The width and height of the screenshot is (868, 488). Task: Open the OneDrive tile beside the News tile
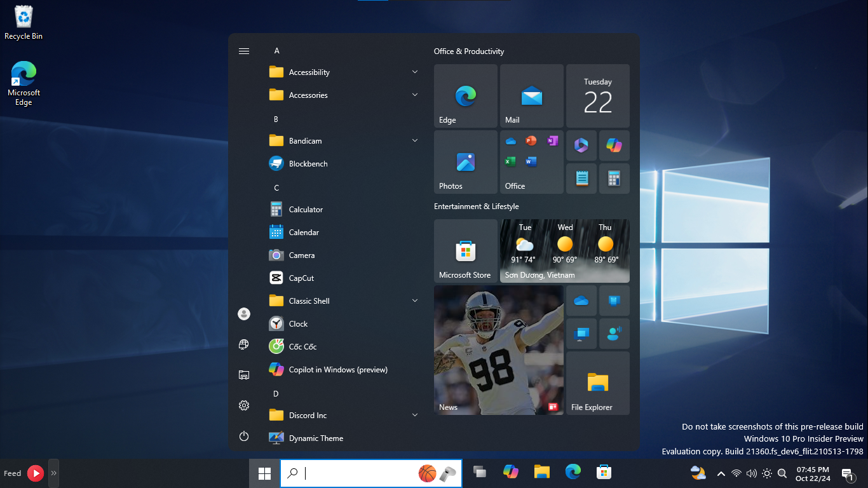click(x=581, y=301)
